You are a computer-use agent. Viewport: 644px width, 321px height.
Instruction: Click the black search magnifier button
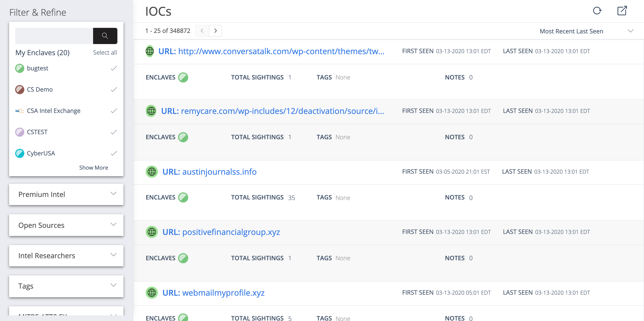105,36
